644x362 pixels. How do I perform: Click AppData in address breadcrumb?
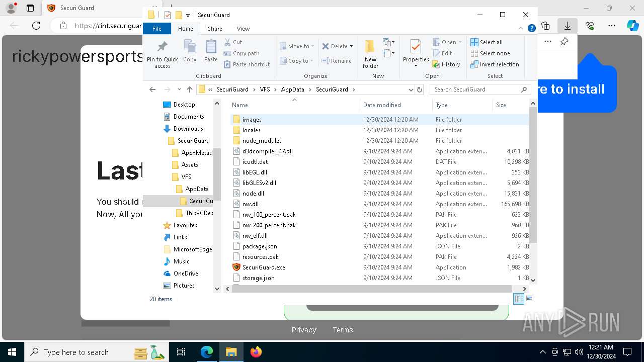[292, 89]
